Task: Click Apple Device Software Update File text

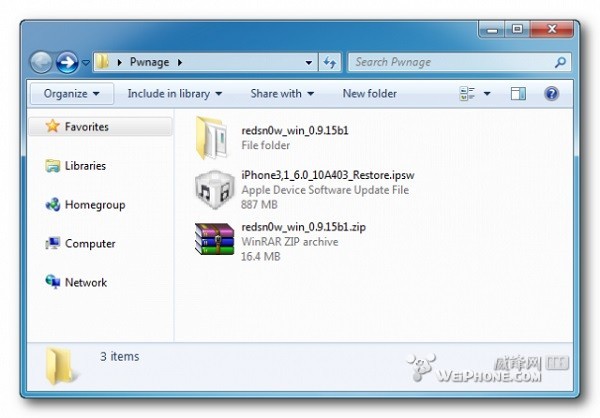Action: [x=325, y=190]
